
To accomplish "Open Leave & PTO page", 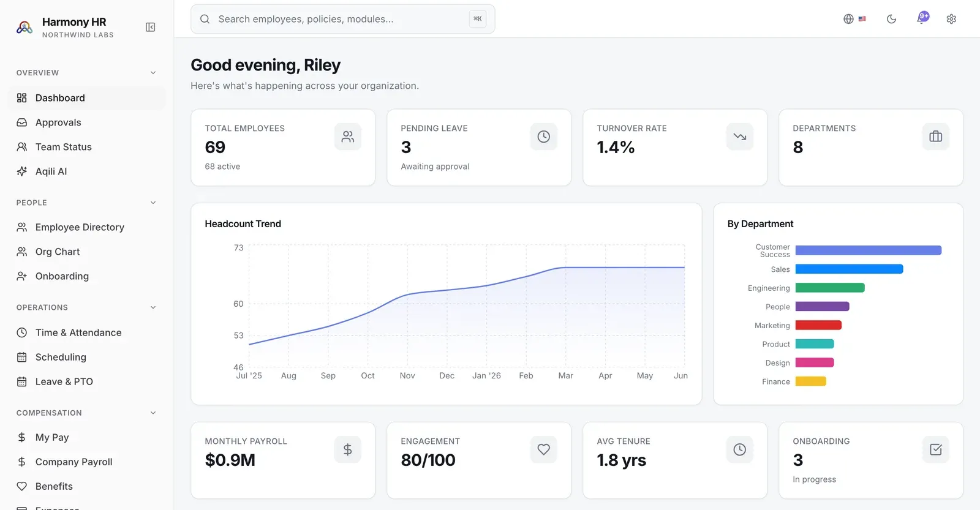I will (87, 381).
